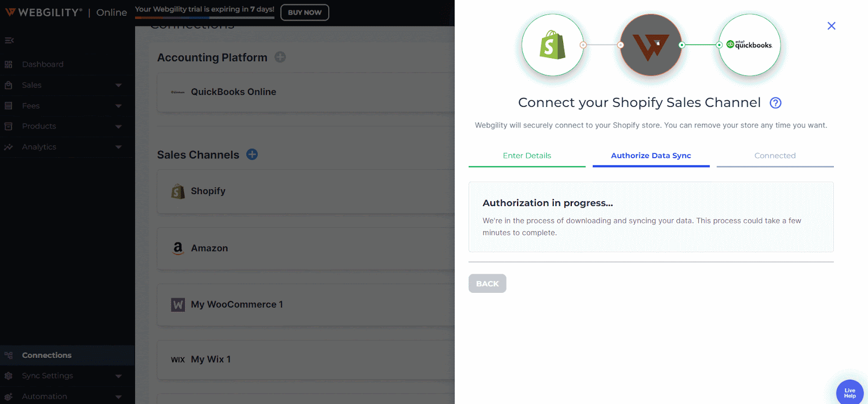Image resolution: width=868 pixels, height=404 pixels.
Task: Click the Products box icon
Action: coord(9,126)
